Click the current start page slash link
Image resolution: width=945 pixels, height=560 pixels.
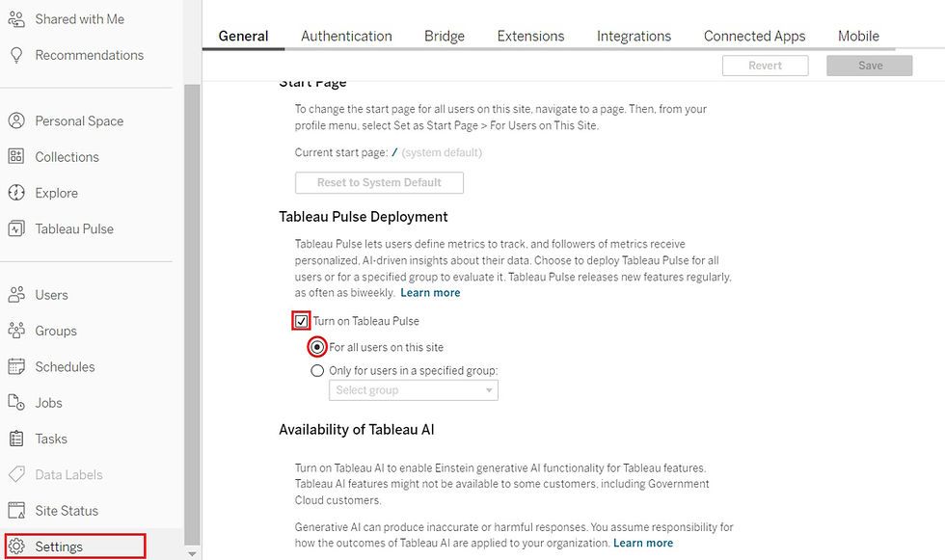pyautogui.click(x=394, y=152)
